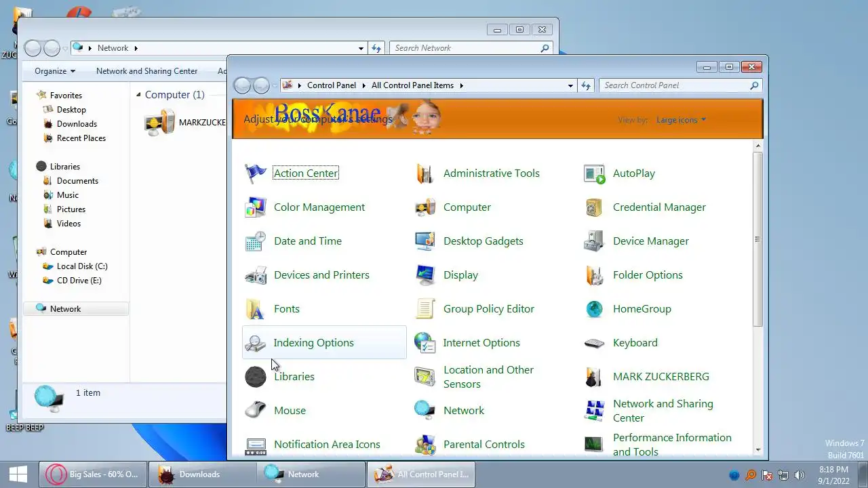Collapse the Computer (1) group header

pyautogui.click(x=139, y=95)
